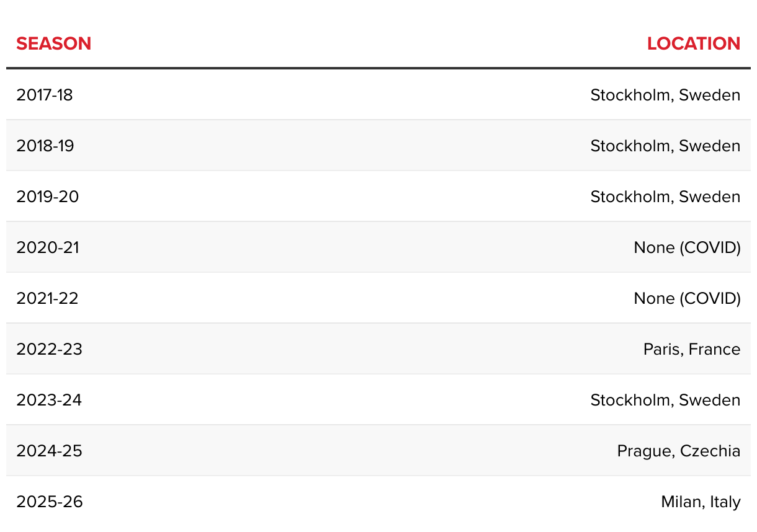This screenshot has width=757, height=532.
Task: Click None (COVID) in the 2021-22 row
Action: point(687,298)
